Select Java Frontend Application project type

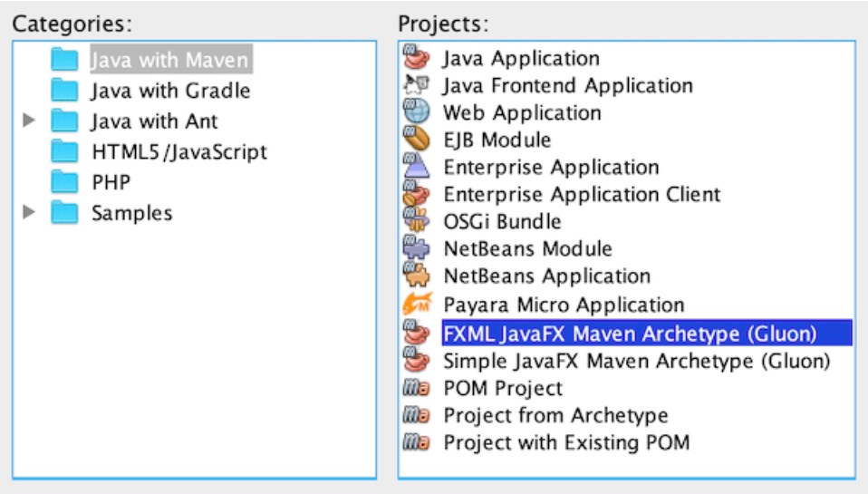click(x=567, y=85)
